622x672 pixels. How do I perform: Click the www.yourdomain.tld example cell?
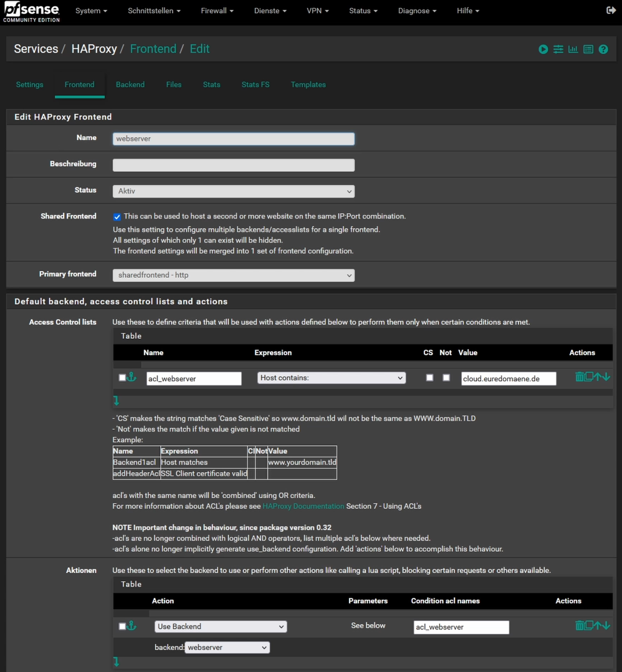[302, 463]
